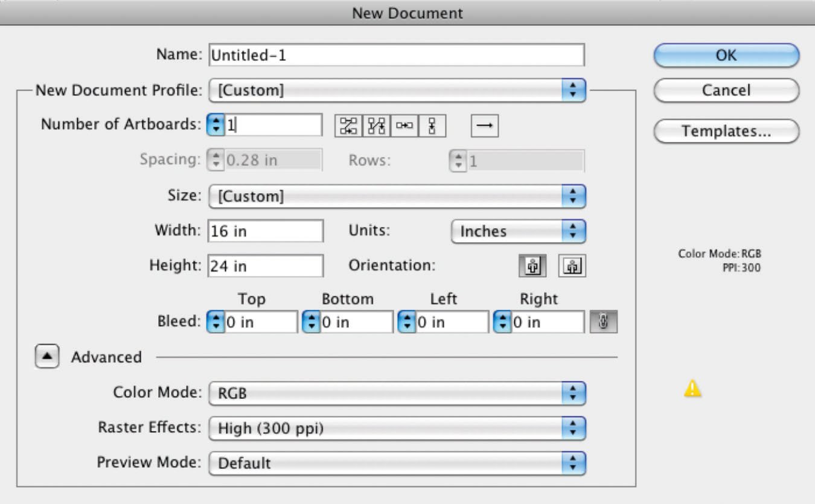
Task: Select Grid by Row artboard layout icon
Action: coord(348,126)
